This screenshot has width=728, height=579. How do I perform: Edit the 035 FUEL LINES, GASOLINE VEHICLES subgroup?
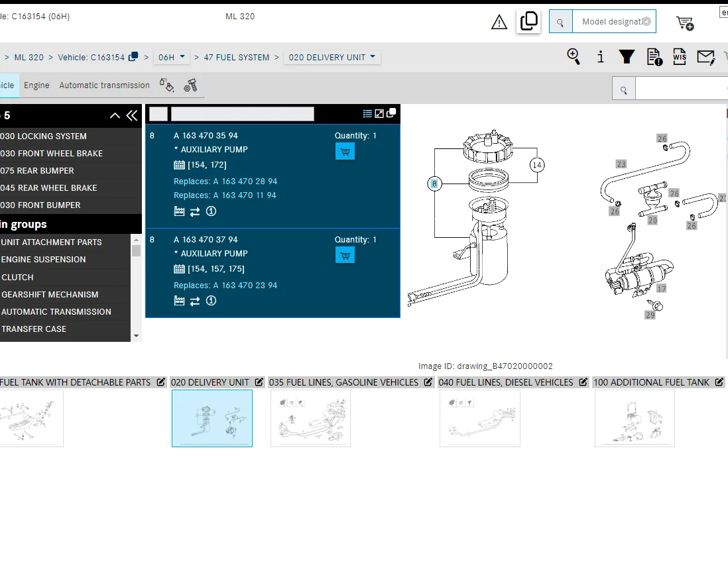(428, 382)
